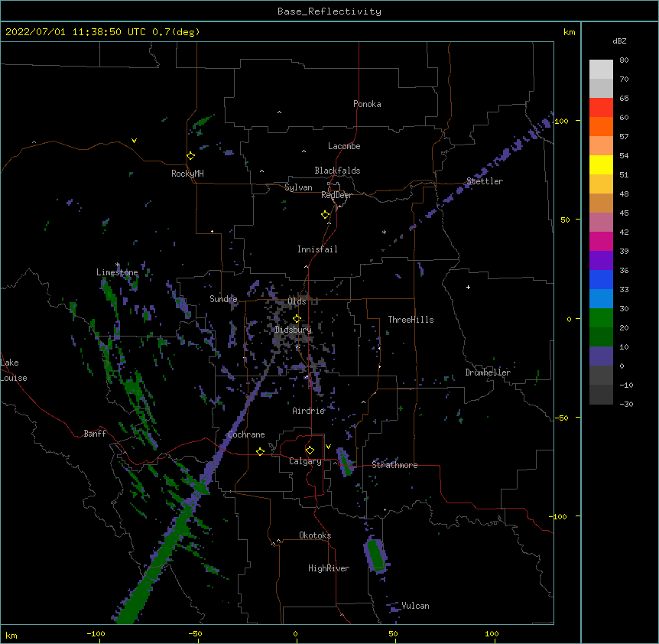This screenshot has height=644, width=659.
Task: Click the Okotoks label
Action: 315,535
